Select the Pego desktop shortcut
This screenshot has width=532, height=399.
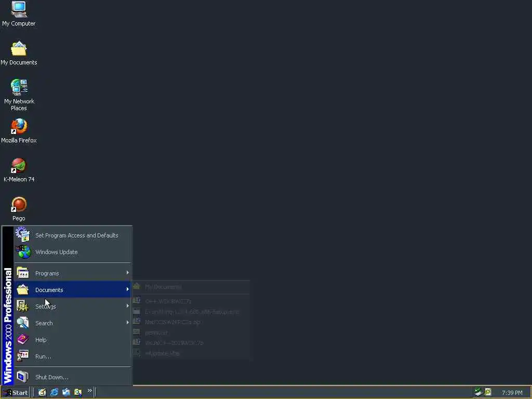[x=19, y=209]
